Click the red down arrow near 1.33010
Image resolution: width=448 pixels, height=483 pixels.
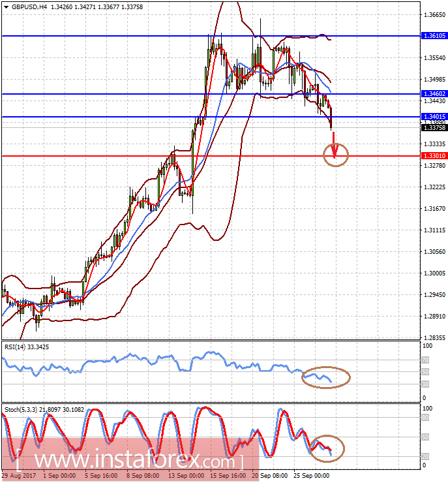(x=334, y=145)
